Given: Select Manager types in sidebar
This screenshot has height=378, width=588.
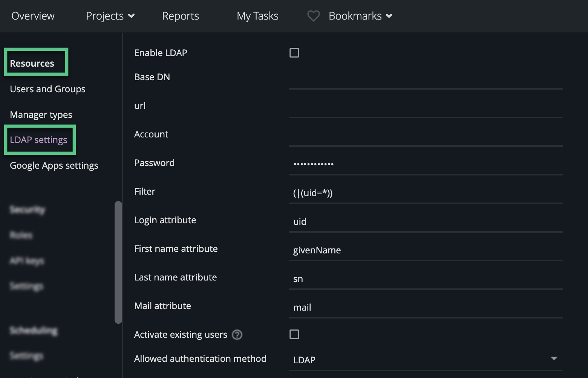Looking at the screenshot, I should (41, 114).
